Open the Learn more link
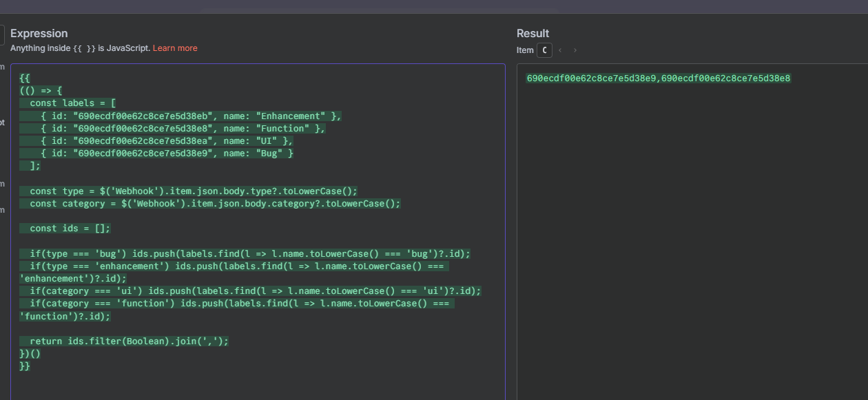Viewport: 868px width, 400px height. [x=175, y=48]
